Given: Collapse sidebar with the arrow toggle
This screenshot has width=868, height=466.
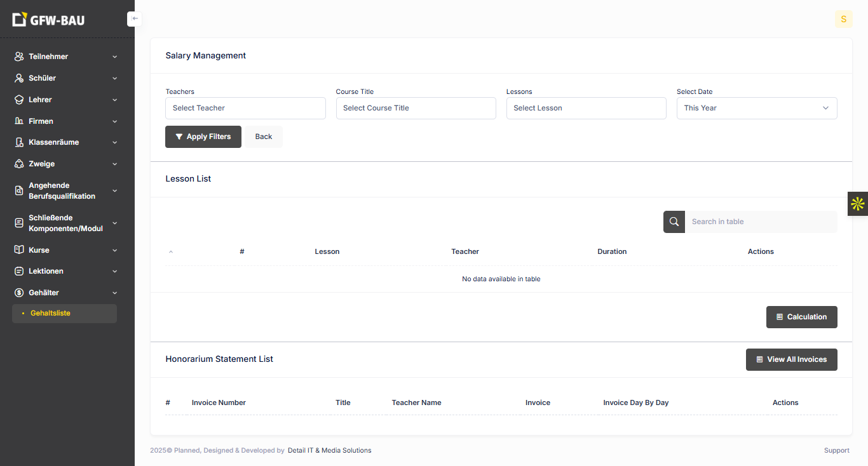Looking at the screenshot, I should click(x=134, y=19).
